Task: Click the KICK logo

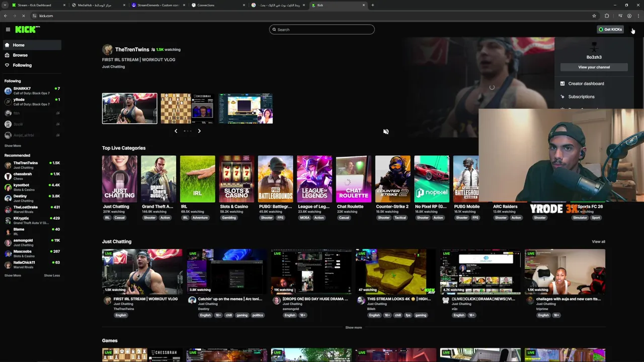Action: [x=27, y=30]
